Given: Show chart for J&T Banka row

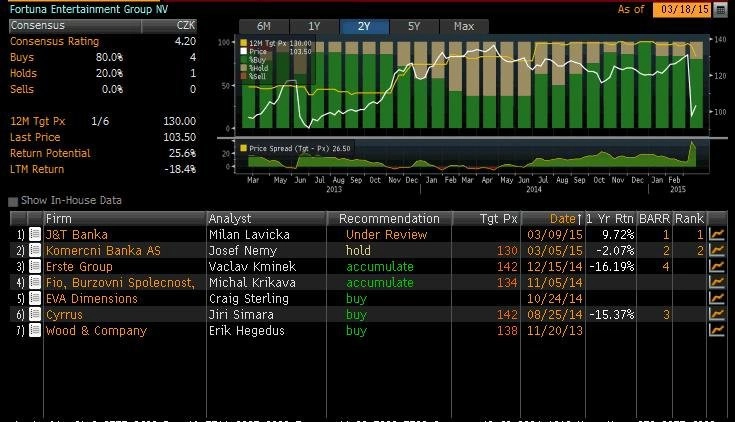Looking at the screenshot, I should [717, 234].
